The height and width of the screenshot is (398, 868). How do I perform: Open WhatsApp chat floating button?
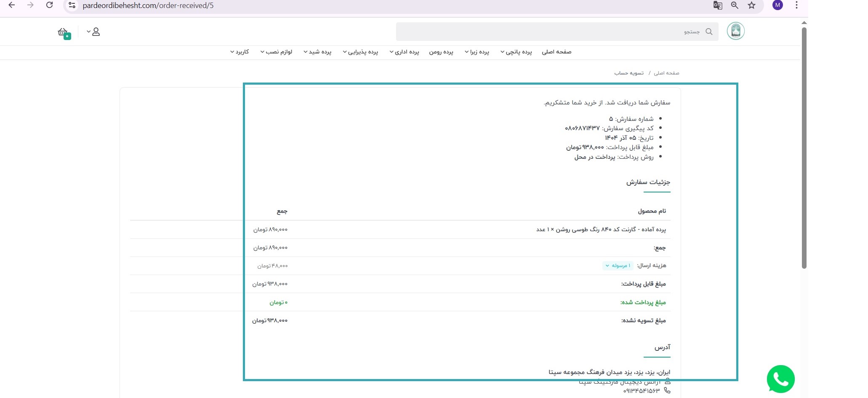coord(780,379)
